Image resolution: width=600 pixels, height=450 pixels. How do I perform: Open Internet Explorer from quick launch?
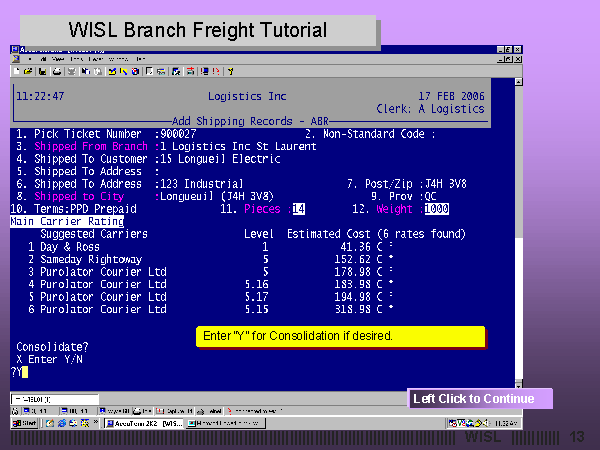pyautogui.click(x=61, y=423)
